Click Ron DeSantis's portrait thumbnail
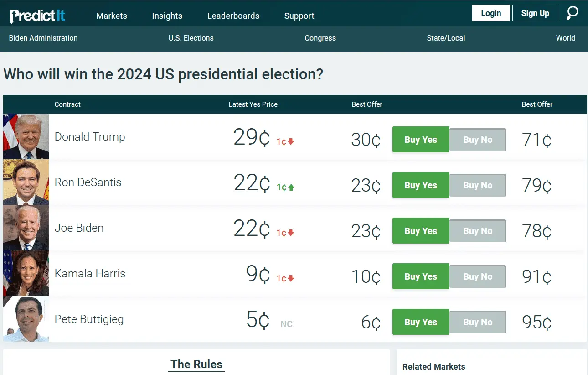Viewport: 588px width, 375px height. tap(26, 182)
